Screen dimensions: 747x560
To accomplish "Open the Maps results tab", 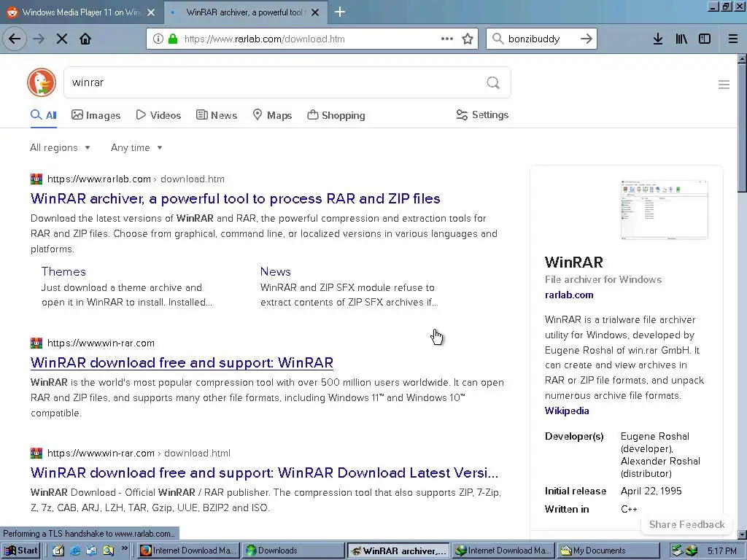I will tap(272, 115).
